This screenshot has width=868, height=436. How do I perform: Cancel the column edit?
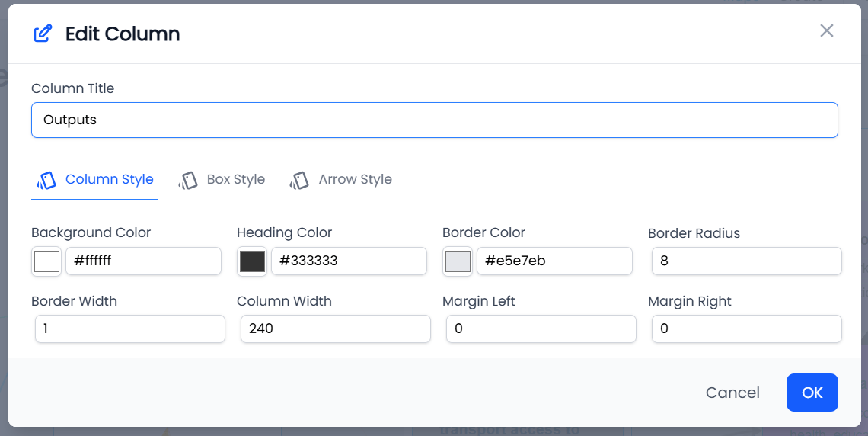(732, 393)
